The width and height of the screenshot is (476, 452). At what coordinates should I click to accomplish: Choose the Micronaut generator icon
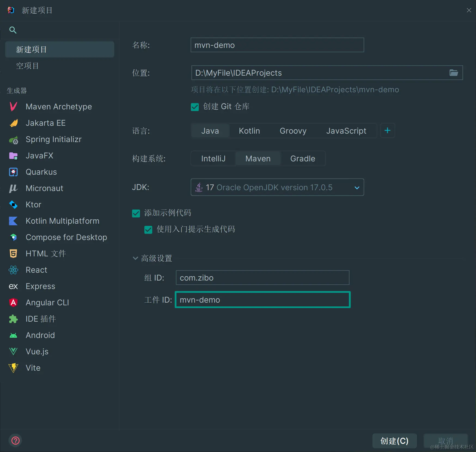tap(13, 188)
